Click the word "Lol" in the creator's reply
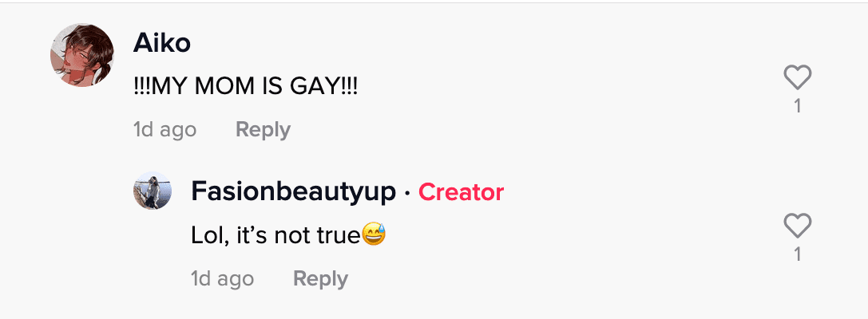Screen dimensions: 868x319 [x=208, y=235]
